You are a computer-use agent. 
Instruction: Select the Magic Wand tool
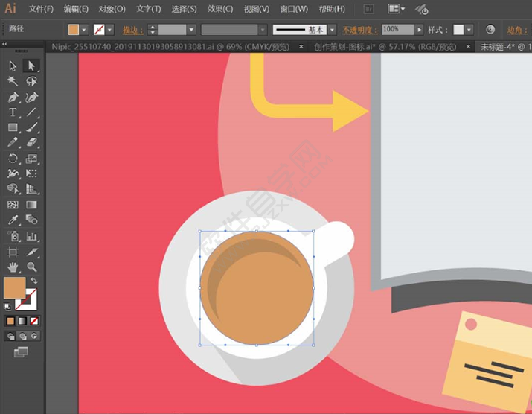click(x=13, y=81)
